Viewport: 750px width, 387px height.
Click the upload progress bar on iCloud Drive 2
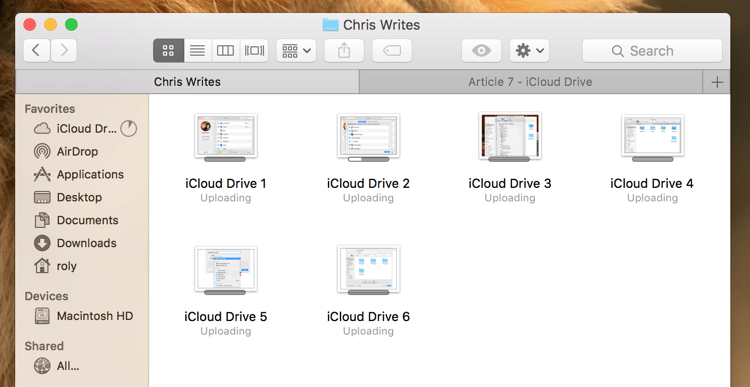pos(368,159)
